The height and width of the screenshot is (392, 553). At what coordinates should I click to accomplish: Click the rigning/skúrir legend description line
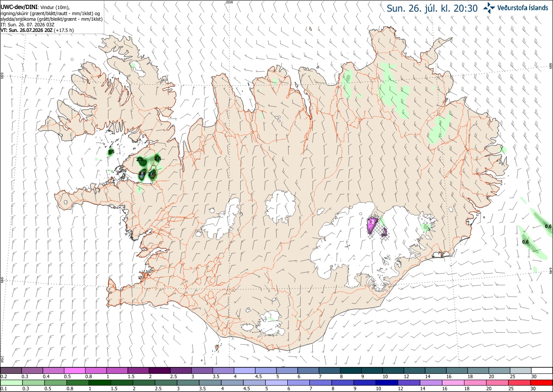pyautogui.click(x=50, y=13)
